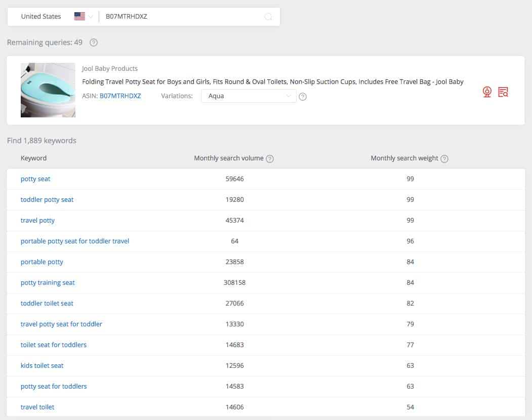Click the help icon by Monthly search weight

(x=444, y=158)
